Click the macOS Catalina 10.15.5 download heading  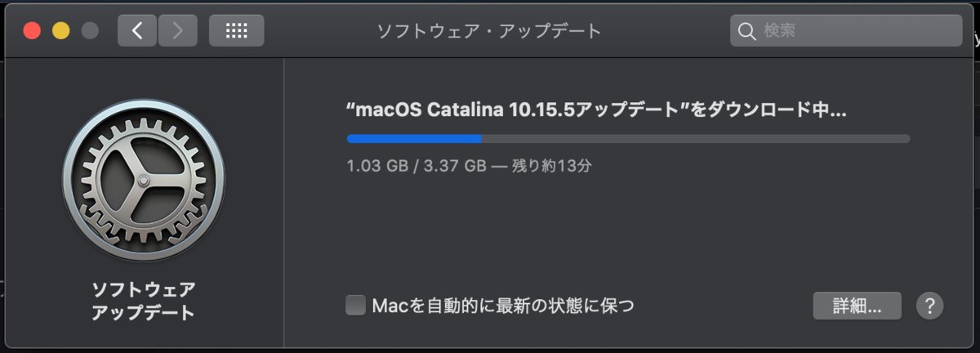pos(597,111)
